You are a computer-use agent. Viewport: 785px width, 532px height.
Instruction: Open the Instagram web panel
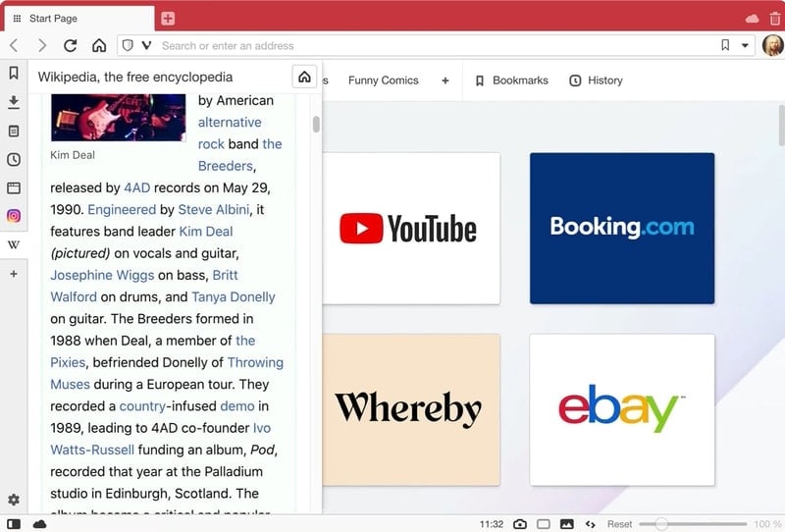tap(14, 216)
